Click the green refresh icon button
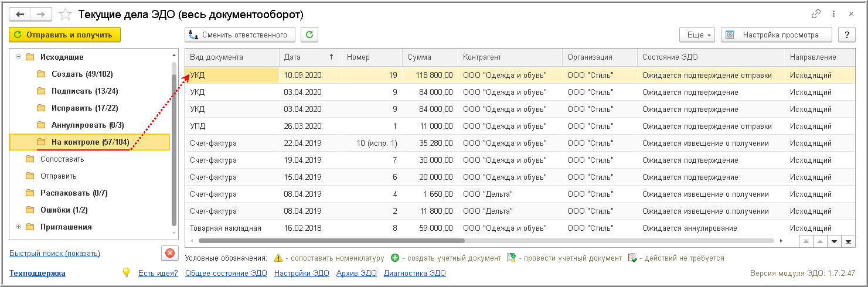868x287 pixels. pos(309,35)
